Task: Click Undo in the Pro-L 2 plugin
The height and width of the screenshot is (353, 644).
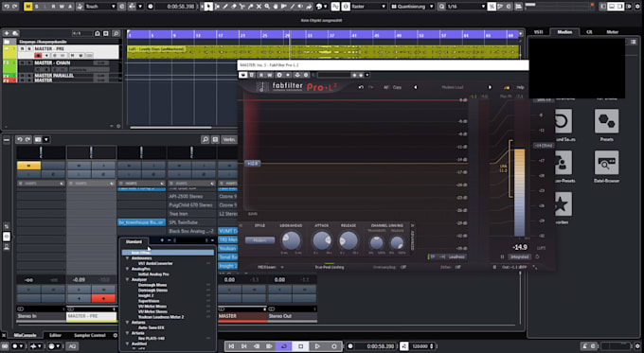Action: click(x=361, y=87)
